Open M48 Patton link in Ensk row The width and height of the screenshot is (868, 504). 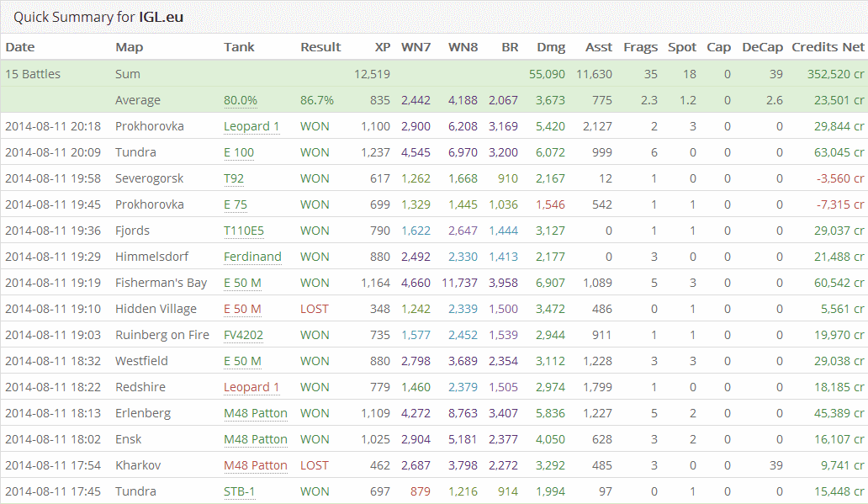point(255,438)
